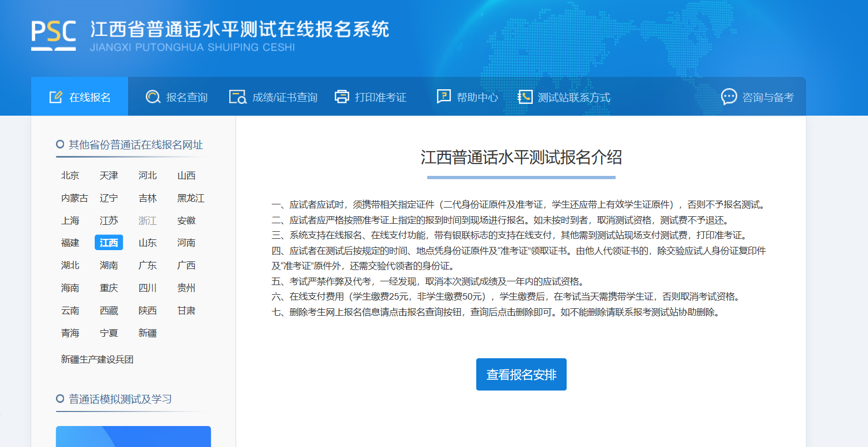
Task: Select 贵州 province link
Action: [x=186, y=288]
